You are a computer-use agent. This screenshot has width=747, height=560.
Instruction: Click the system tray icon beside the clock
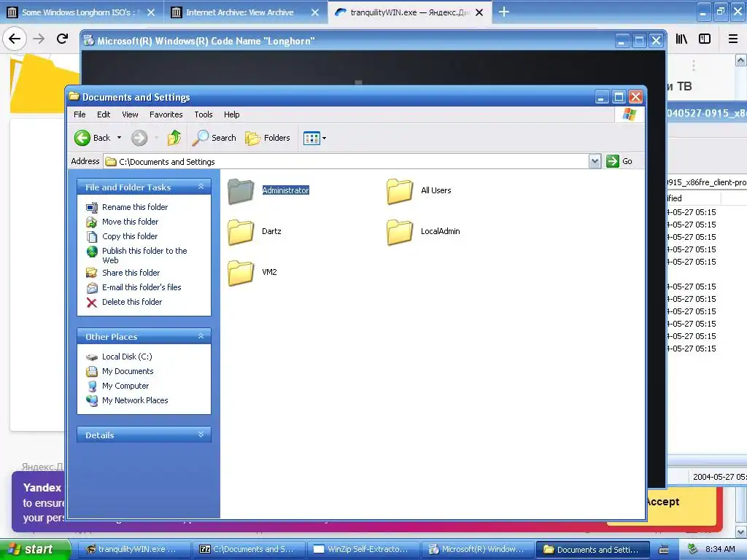click(x=692, y=549)
